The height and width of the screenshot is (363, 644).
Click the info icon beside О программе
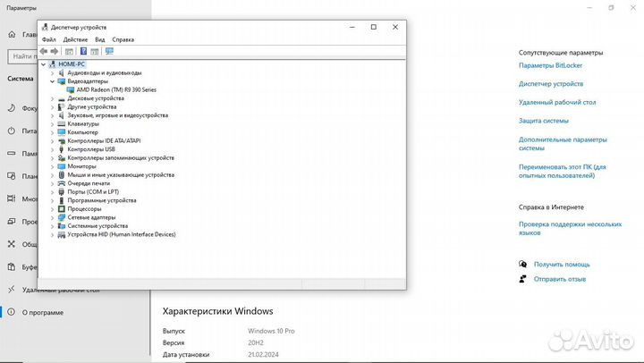pos(12,313)
